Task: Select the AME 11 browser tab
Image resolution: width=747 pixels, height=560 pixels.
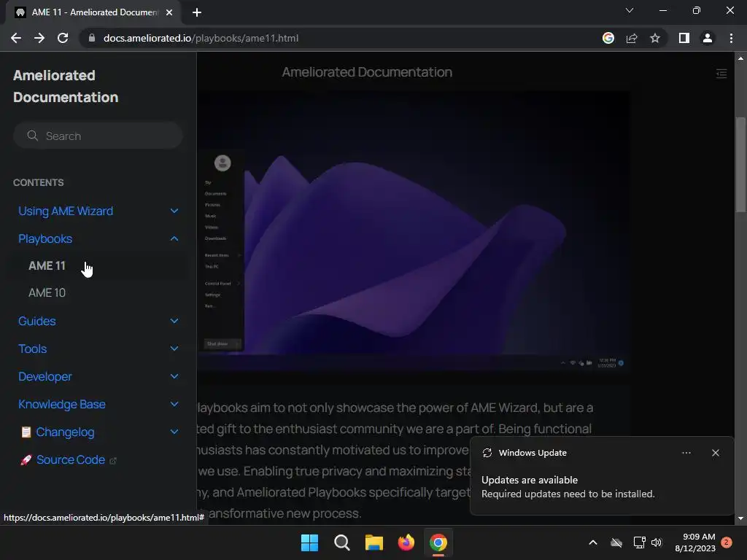Action: (94, 12)
